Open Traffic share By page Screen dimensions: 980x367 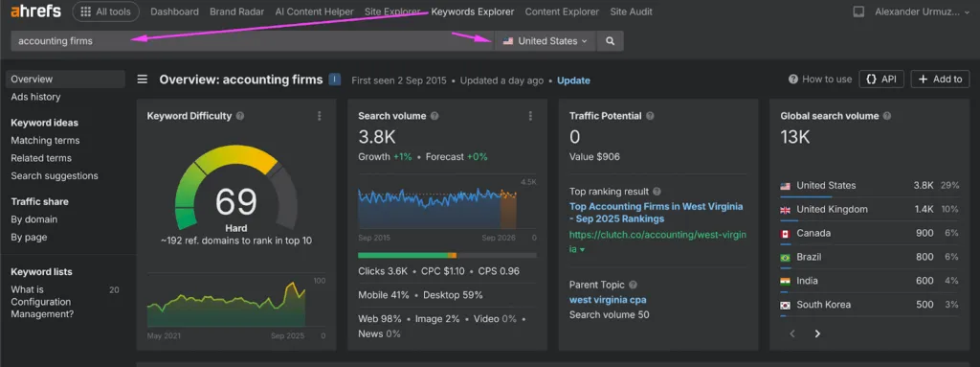[29, 238]
